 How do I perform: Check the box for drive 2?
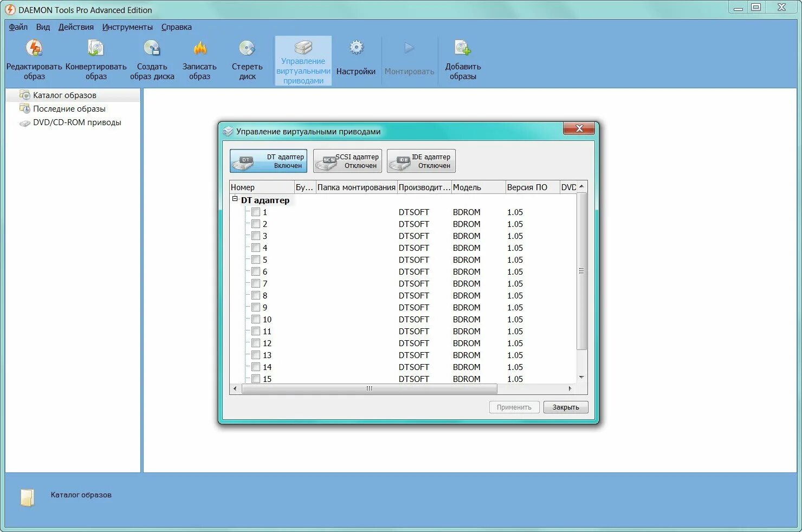(256, 224)
